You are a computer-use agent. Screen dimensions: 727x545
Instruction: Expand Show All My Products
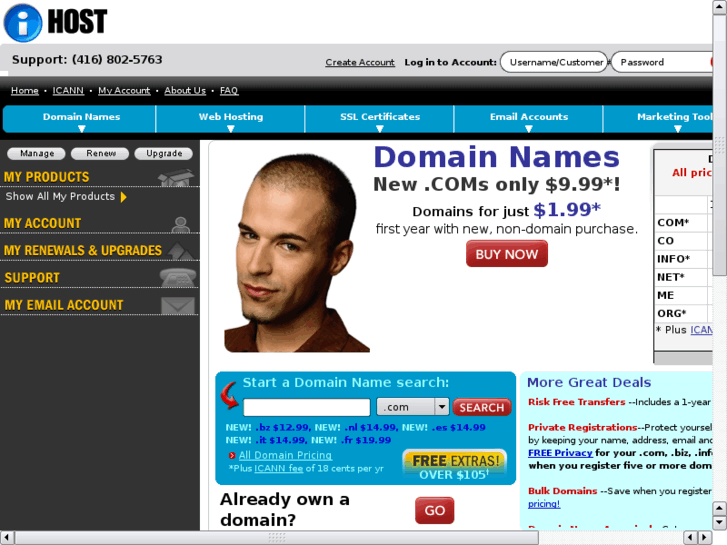(x=66, y=197)
